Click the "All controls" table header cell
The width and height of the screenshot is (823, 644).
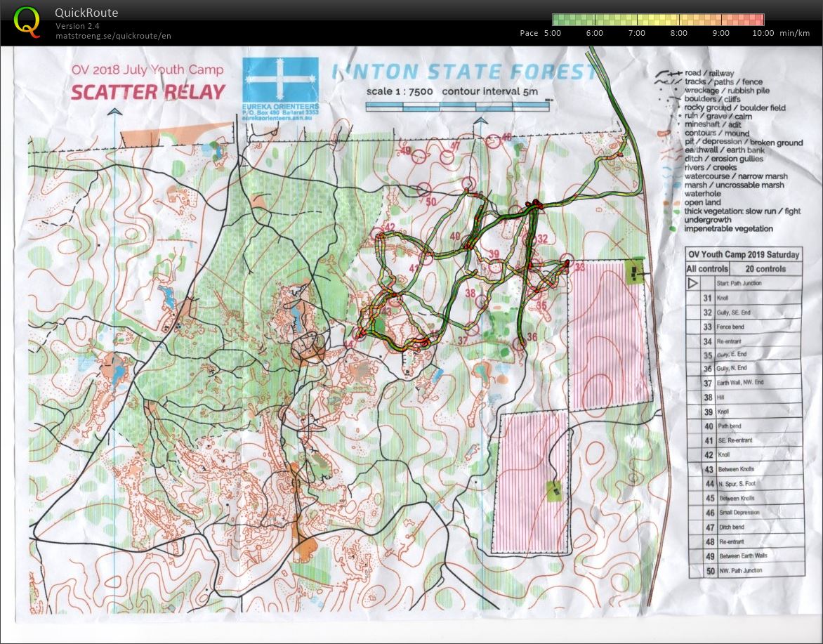point(707,269)
